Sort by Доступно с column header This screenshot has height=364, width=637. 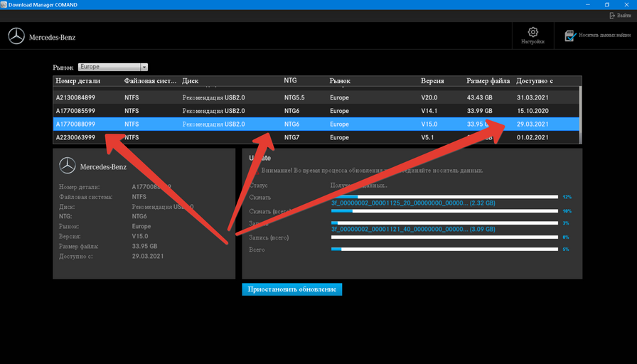tap(534, 81)
